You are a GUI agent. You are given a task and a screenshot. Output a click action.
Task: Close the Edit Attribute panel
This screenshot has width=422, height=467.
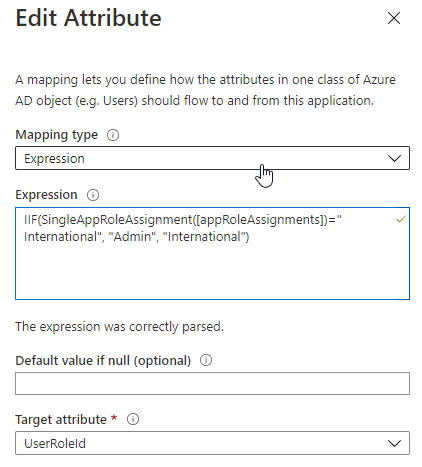pyautogui.click(x=394, y=18)
